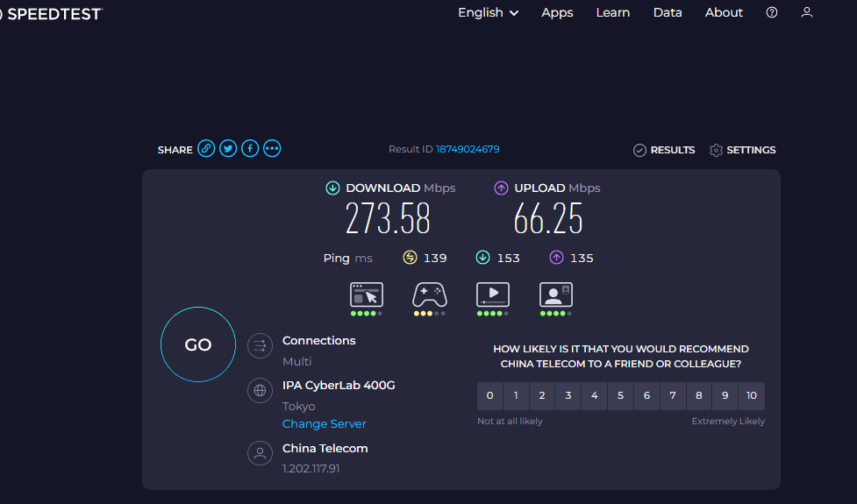
Task: Select rating 0 Not at all likely
Action: [489, 396]
